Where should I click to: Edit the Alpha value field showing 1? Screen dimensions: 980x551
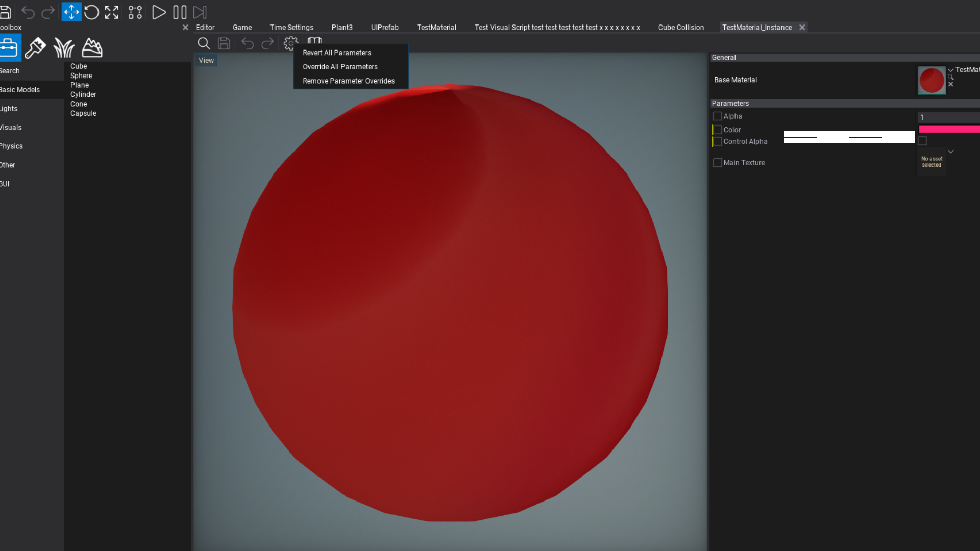pos(948,117)
